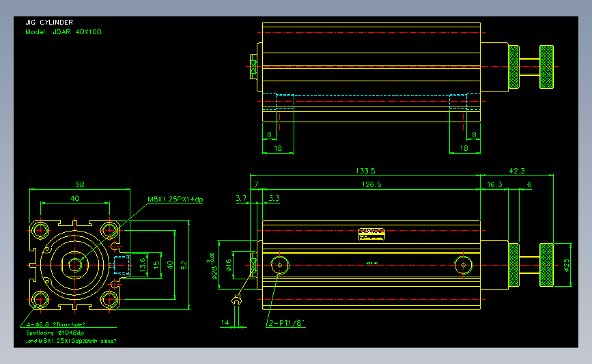Select the top-left mounting hole in end view

40,230
